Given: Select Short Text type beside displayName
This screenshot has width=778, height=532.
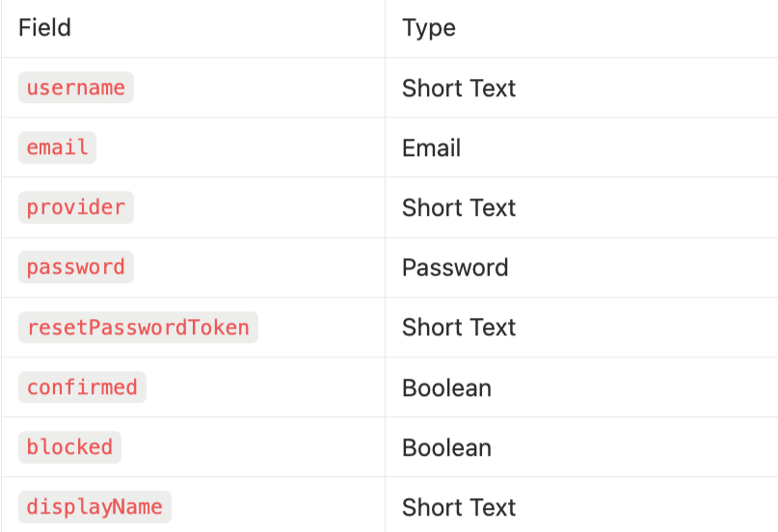Looking at the screenshot, I should point(459,507).
